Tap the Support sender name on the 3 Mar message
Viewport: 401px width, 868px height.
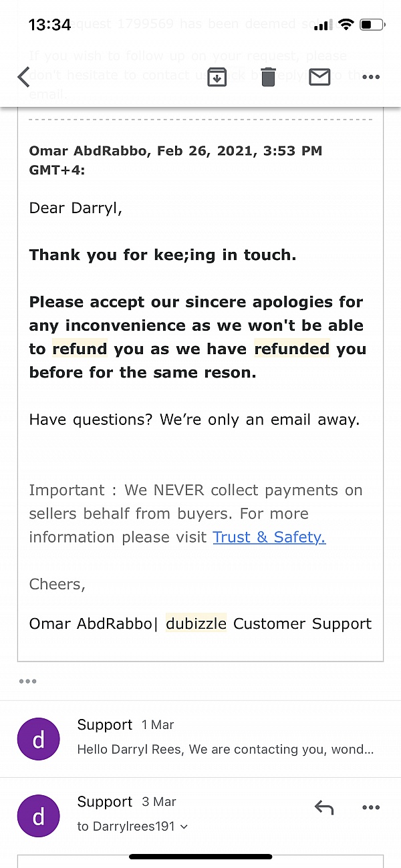pos(104,801)
